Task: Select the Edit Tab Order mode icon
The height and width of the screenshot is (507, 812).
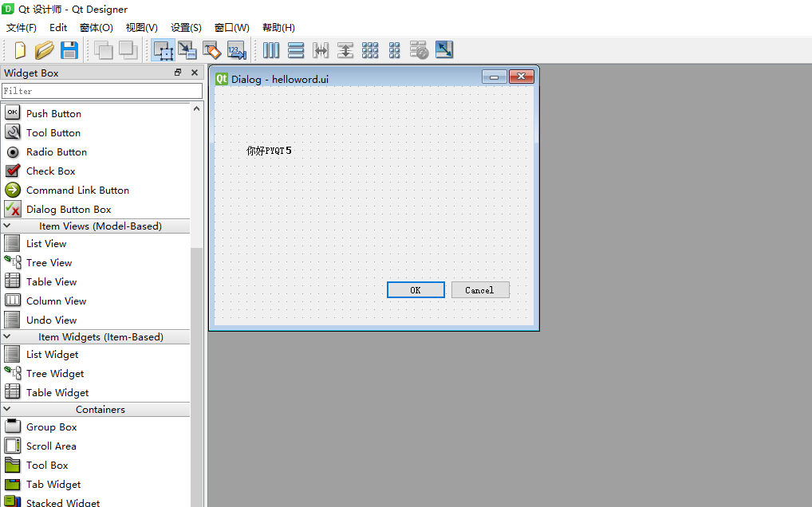Action: click(x=237, y=50)
